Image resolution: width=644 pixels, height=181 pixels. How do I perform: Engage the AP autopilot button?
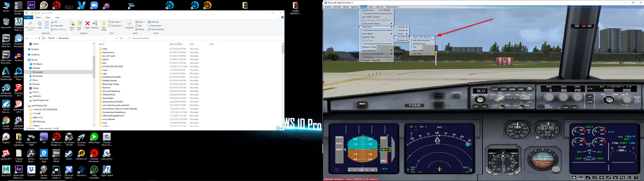tap(590, 96)
